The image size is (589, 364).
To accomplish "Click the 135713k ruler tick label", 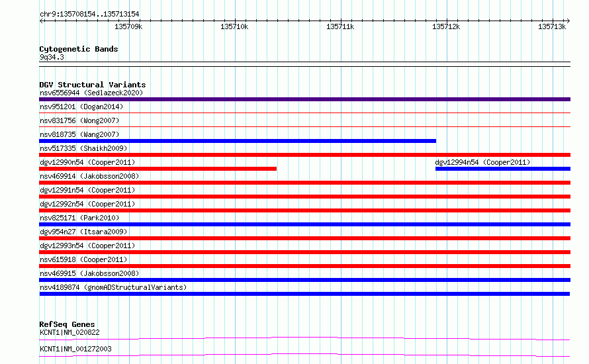I will pos(552,26).
